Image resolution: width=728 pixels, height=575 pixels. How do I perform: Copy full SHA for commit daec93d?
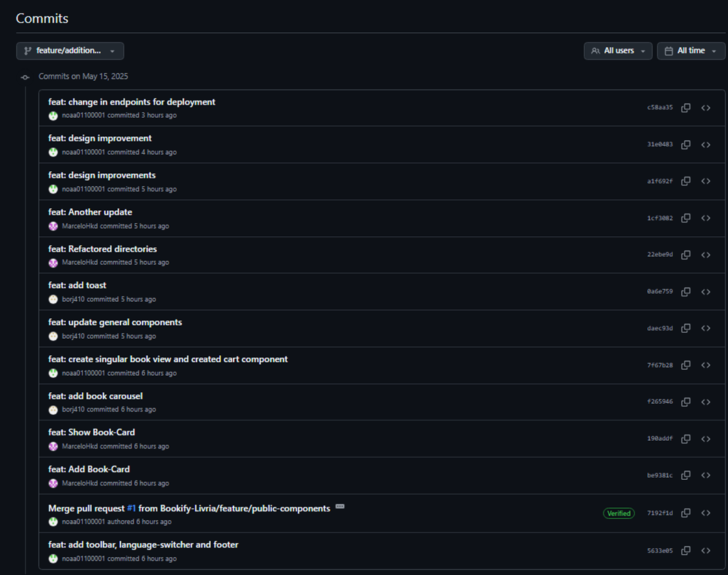(x=686, y=328)
